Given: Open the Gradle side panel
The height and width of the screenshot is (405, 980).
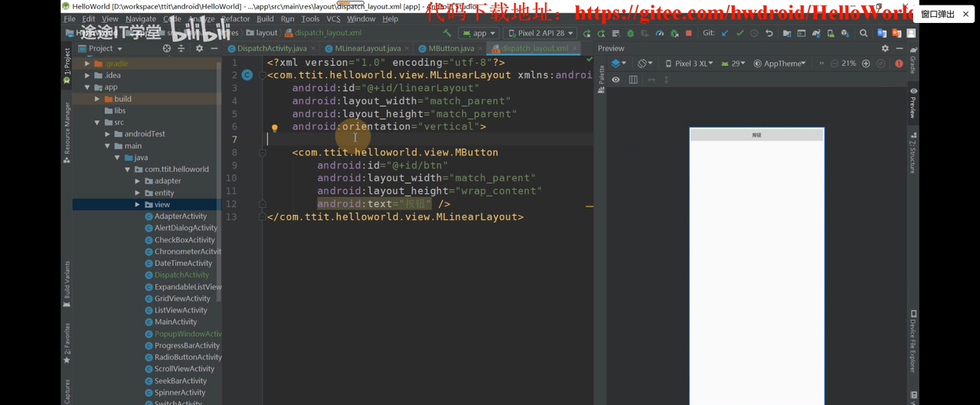Looking at the screenshot, I should pyautogui.click(x=913, y=61).
